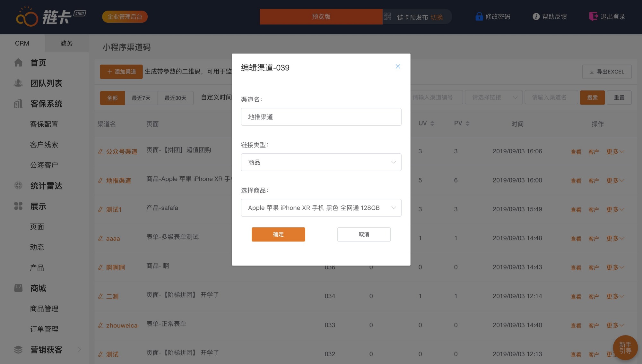Image resolution: width=642 pixels, height=364 pixels.
Task: Open the 选择商品 dropdown with iPhone XR
Action: [x=321, y=208]
